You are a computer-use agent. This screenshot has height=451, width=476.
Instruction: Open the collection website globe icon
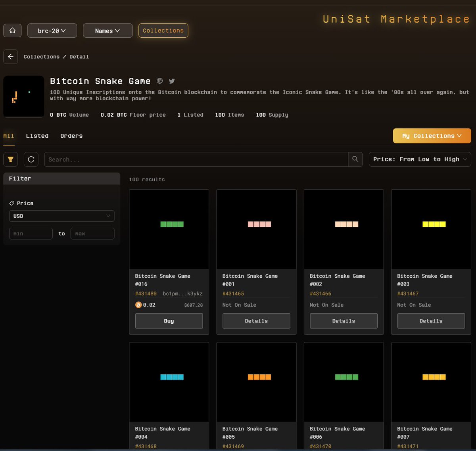[160, 81]
